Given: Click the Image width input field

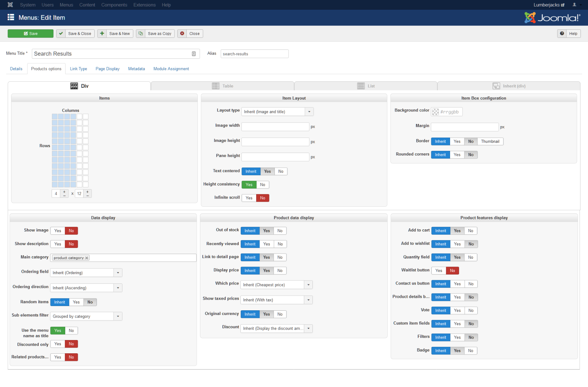Looking at the screenshot, I should point(275,127).
